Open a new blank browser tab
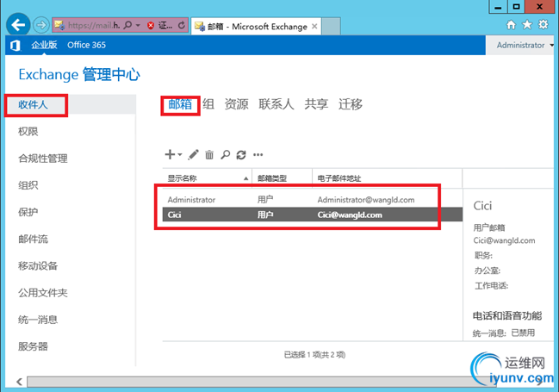This screenshot has height=392, width=559. pos(332,26)
